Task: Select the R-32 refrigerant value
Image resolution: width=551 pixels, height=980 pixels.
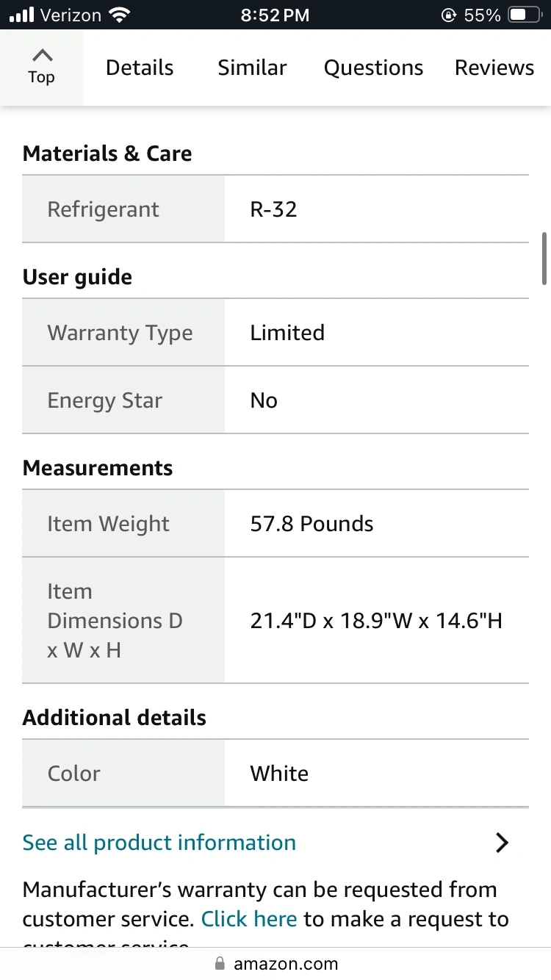Action: pos(273,209)
